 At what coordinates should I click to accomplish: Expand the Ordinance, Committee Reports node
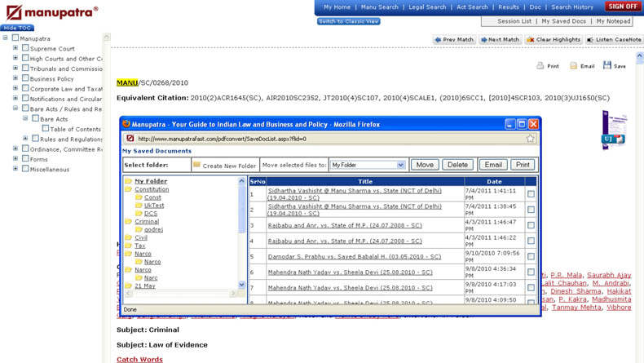(15, 148)
